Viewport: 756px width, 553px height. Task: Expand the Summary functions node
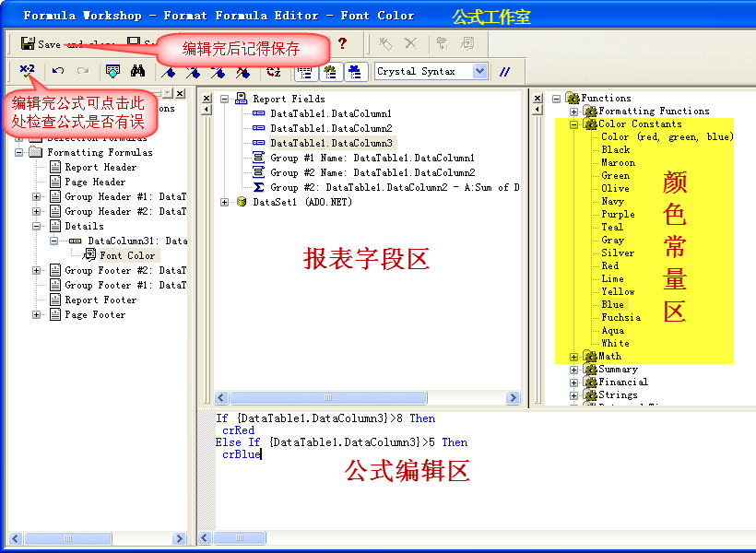pos(573,370)
